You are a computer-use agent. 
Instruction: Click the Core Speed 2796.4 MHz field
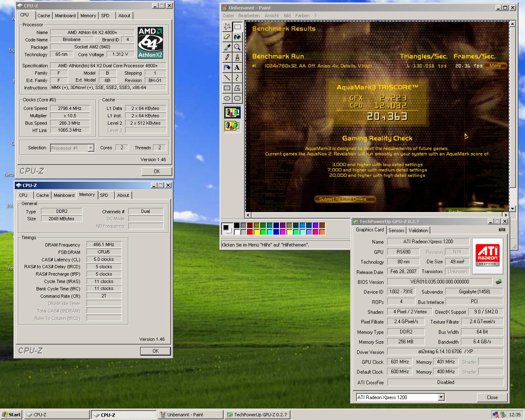click(x=71, y=108)
